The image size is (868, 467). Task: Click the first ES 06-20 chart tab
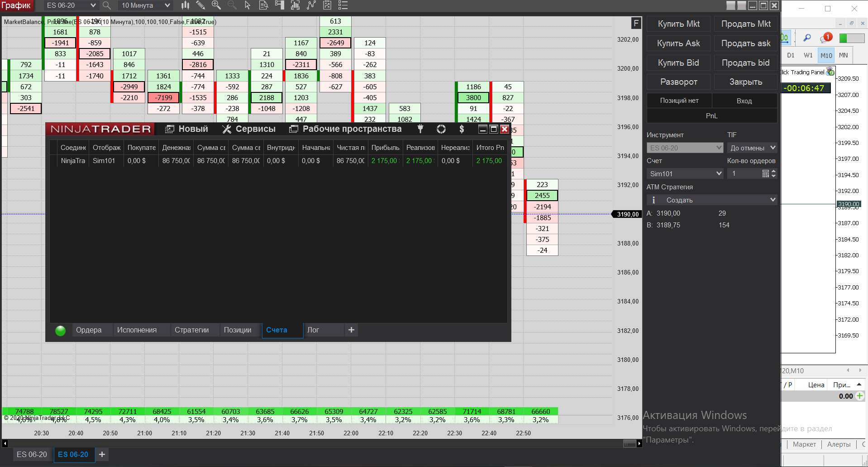[32, 454]
